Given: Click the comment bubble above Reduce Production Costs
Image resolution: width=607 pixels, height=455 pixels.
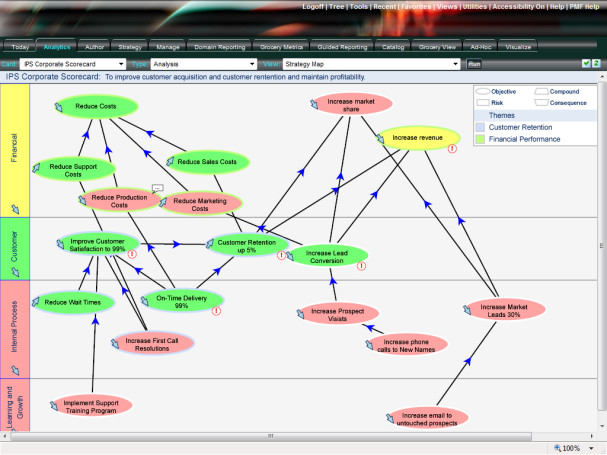Looking at the screenshot, I should point(157,187).
